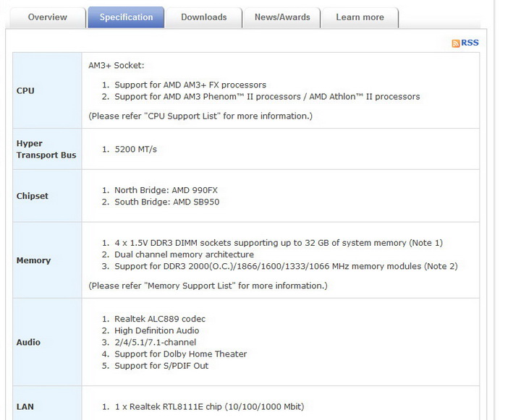Screen dimensions: 521x420
Task: Click the CPU row header
Action: [47, 90]
